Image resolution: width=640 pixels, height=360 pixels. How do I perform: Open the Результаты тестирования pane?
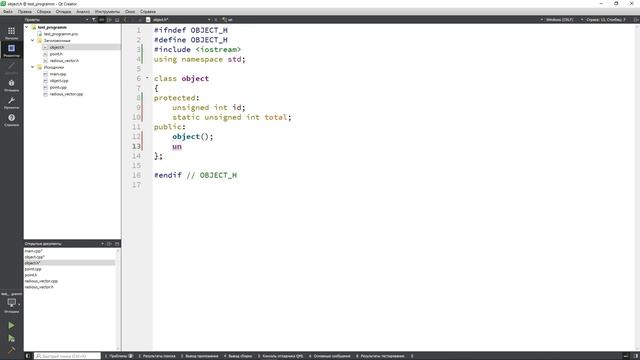(x=380, y=356)
